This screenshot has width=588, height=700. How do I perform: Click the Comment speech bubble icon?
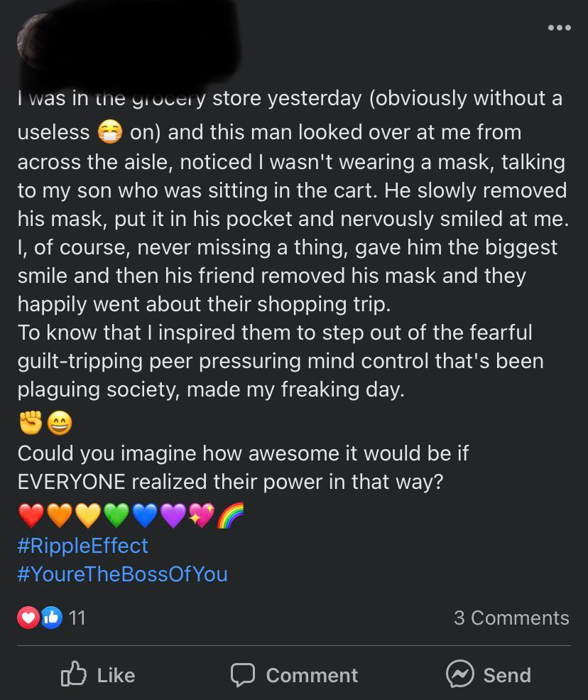click(244, 675)
